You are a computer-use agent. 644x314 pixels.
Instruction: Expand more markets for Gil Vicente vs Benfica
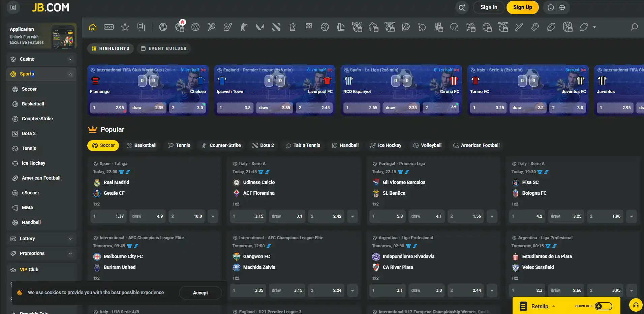pyautogui.click(x=492, y=216)
